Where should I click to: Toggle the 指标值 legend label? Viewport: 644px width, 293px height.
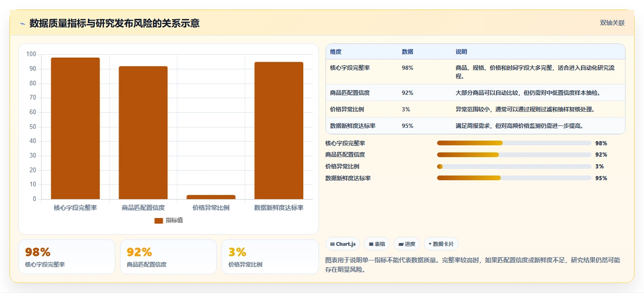pyautogui.click(x=174, y=220)
